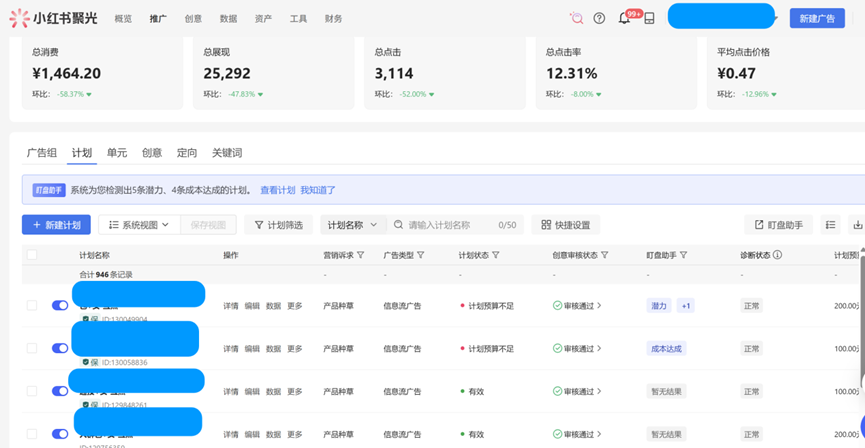The width and height of the screenshot is (865, 448).
Task: Switch to the 关键词 tab
Action: click(227, 153)
